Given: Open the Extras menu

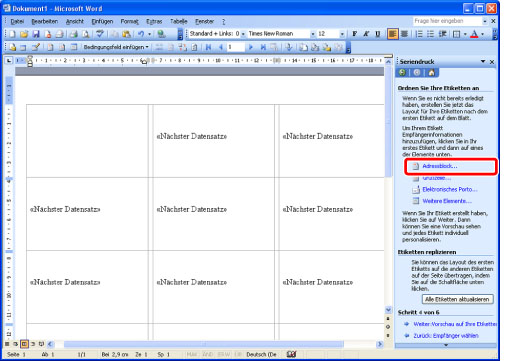Looking at the screenshot, I should tap(154, 22).
